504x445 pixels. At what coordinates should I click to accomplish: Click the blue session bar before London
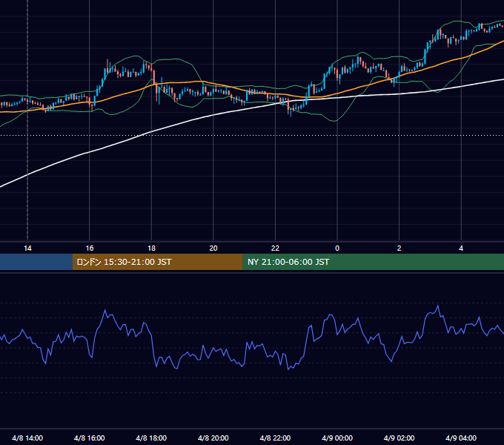[x=36, y=262]
